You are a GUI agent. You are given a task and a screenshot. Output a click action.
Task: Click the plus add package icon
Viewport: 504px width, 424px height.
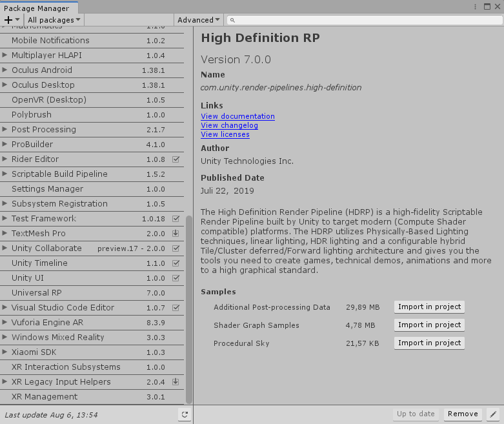(8, 20)
